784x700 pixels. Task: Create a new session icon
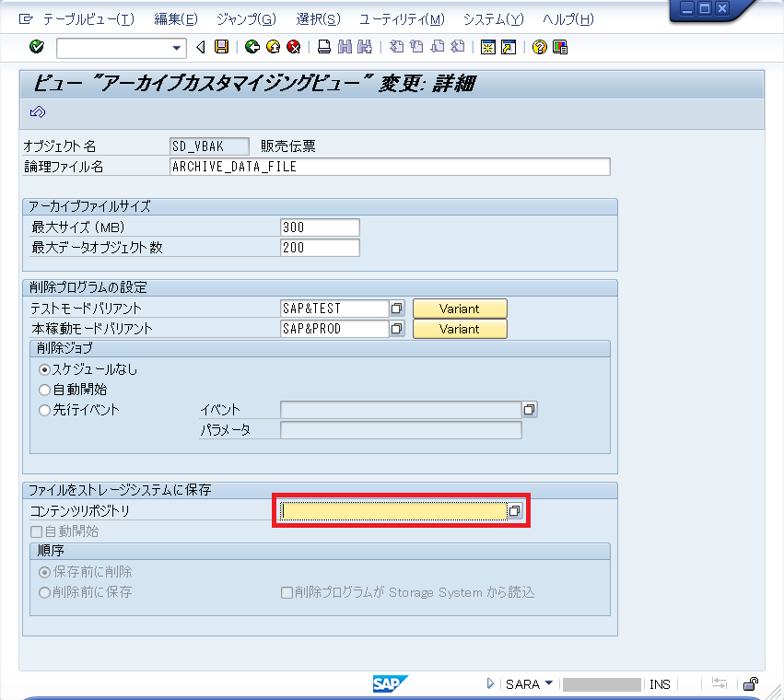[487, 47]
